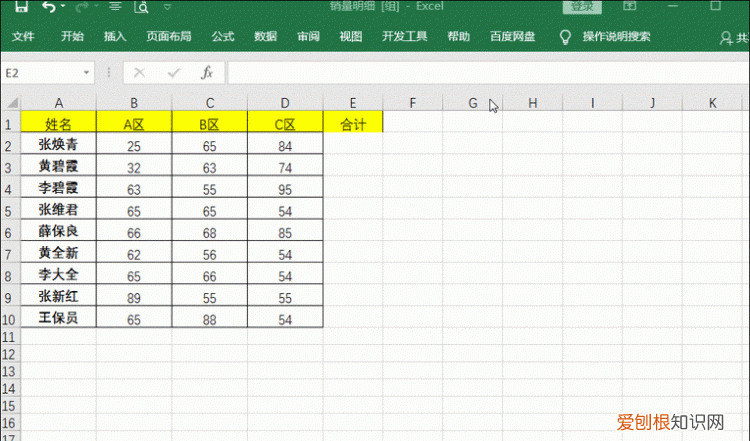The image size is (750, 441).
Task: Switch to the 审阅 ribbon tab
Action: [308, 36]
